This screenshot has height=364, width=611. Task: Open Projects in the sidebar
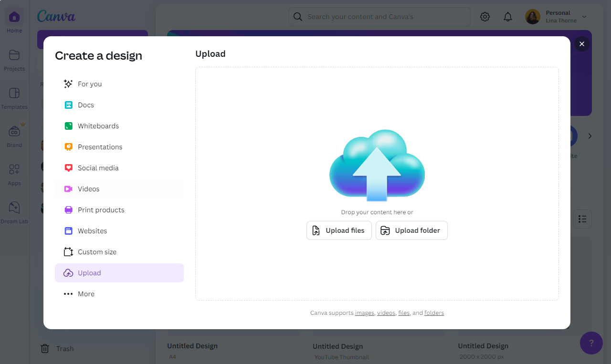click(14, 60)
